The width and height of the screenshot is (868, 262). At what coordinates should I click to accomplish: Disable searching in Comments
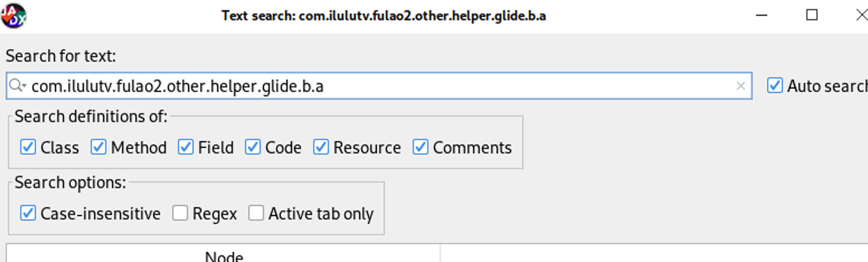(x=421, y=147)
